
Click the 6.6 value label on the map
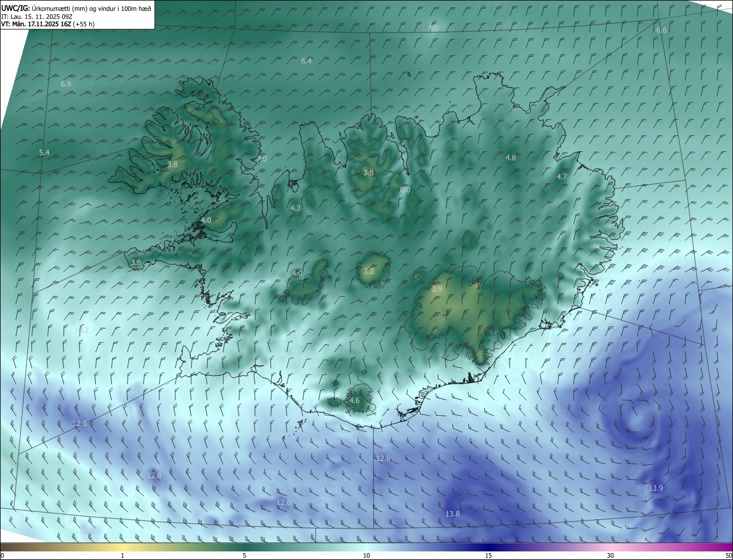click(x=661, y=30)
